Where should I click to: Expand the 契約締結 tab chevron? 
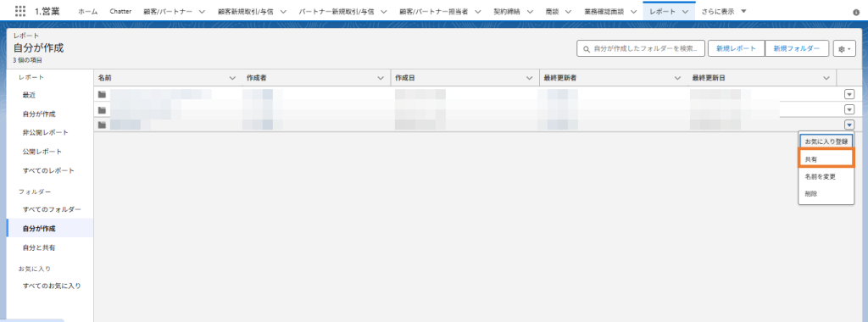[530, 12]
